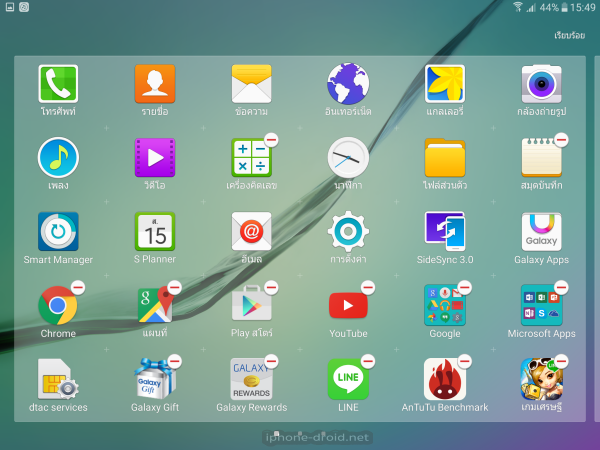This screenshot has height=450, width=600.
Task: Tap the minus badge on Maps
Action: coord(174,287)
